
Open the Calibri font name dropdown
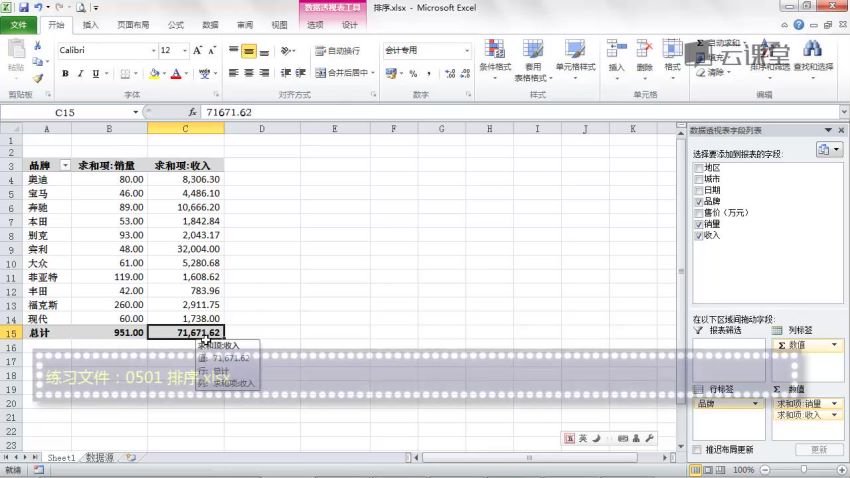click(x=153, y=50)
